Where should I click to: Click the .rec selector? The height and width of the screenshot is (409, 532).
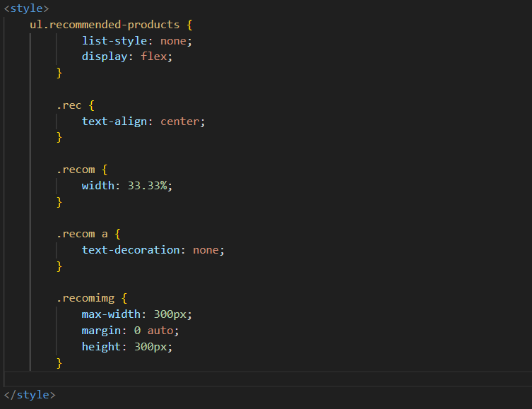pos(69,105)
